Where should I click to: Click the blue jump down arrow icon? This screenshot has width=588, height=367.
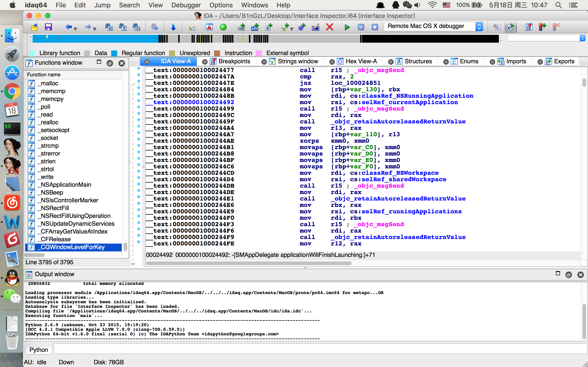pyautogui.click(x=173, y=27)
